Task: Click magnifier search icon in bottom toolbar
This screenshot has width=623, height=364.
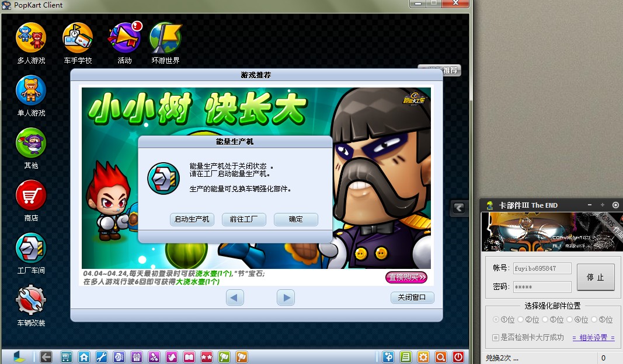Action: tap(441, 357)
